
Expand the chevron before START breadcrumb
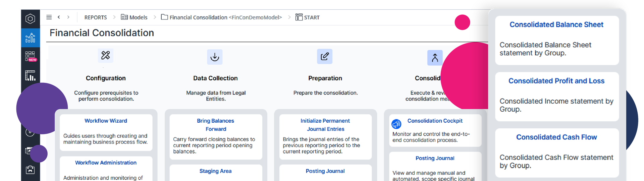[289, 17]
